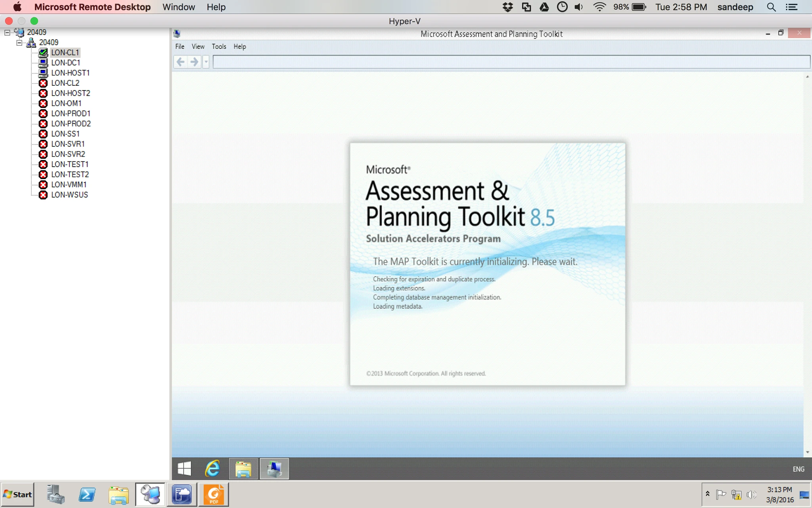Open the navigation history dropdown arrow

(x=206, y=62)
